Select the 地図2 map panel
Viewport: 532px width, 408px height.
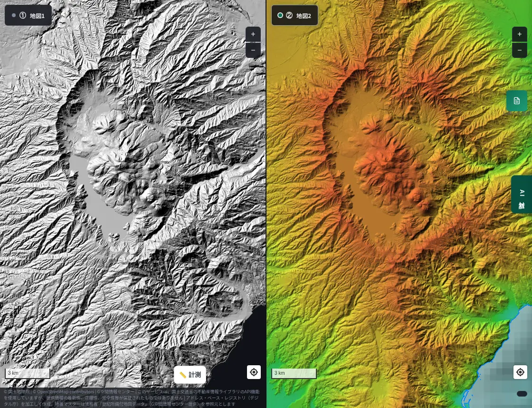[x=294, y=15]
